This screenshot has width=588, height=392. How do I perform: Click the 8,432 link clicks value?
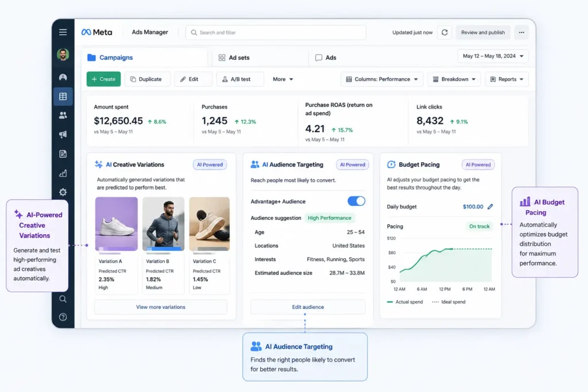coord(430,121)
